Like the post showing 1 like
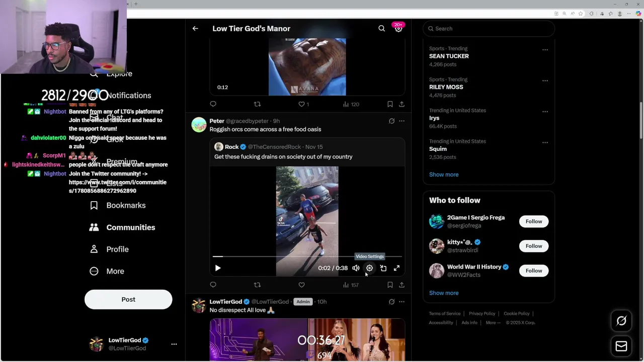 tap(301, 104)
